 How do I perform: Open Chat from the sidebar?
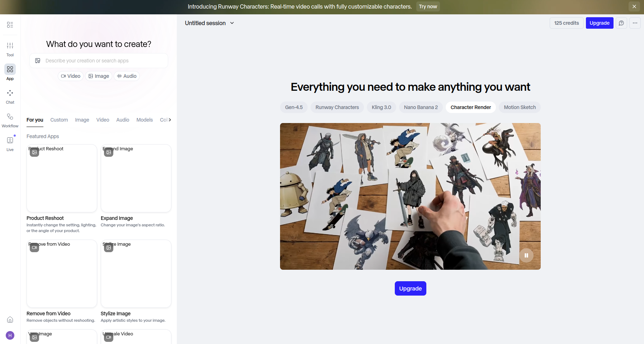pos(10,96)
